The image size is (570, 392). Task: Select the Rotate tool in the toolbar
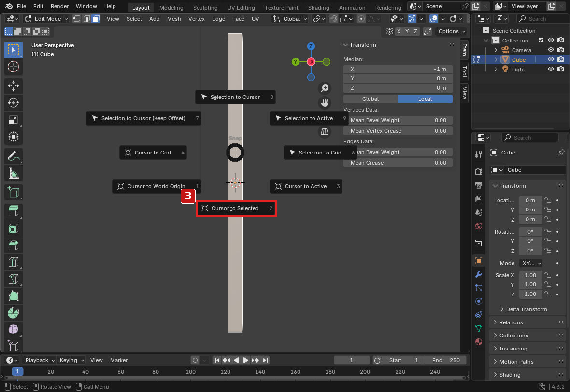pos(14,103)
